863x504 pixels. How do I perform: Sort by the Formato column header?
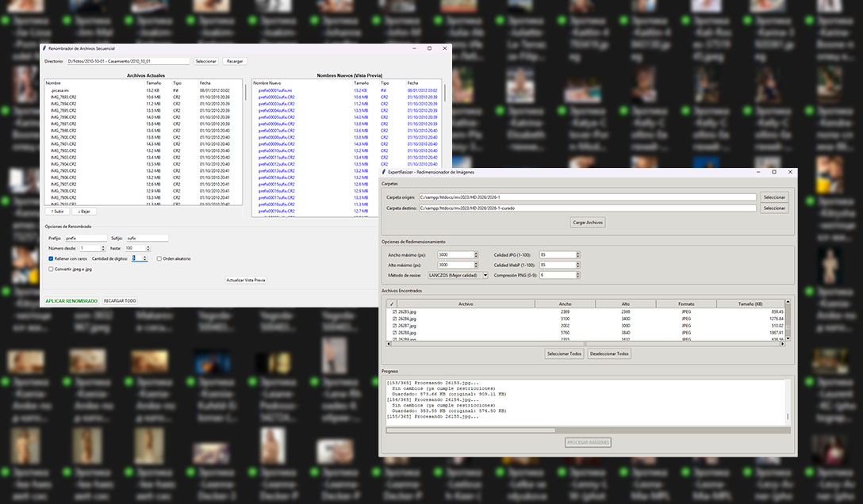point(686,304)
